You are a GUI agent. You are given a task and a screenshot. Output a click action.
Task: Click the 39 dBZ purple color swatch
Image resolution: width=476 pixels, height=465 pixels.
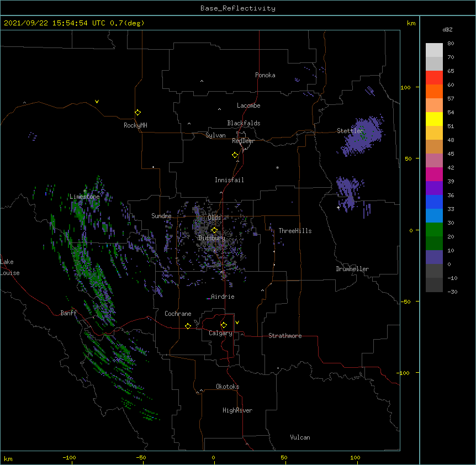(x=434, y=188)
